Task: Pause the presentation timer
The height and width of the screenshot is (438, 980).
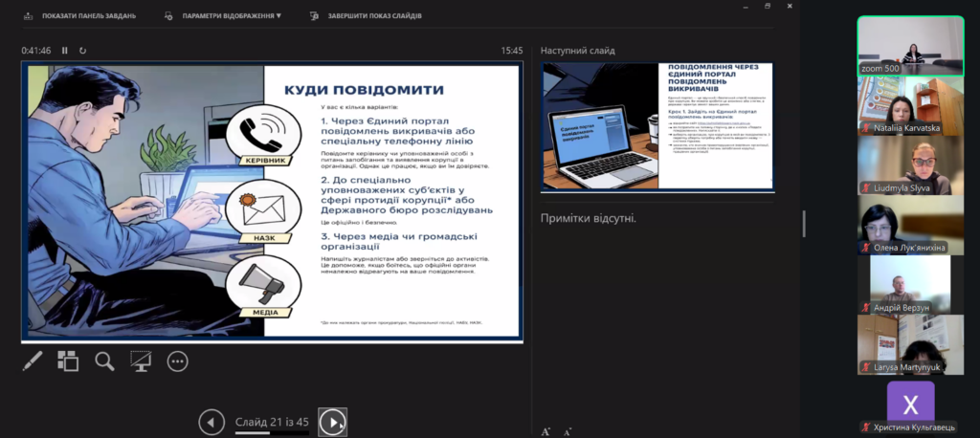Action: 65,51
